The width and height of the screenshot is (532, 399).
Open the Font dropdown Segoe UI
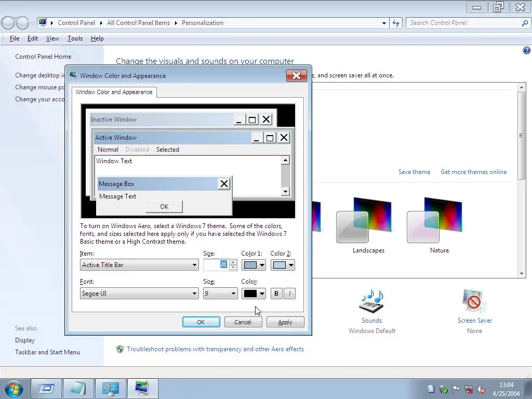[139, 294]
